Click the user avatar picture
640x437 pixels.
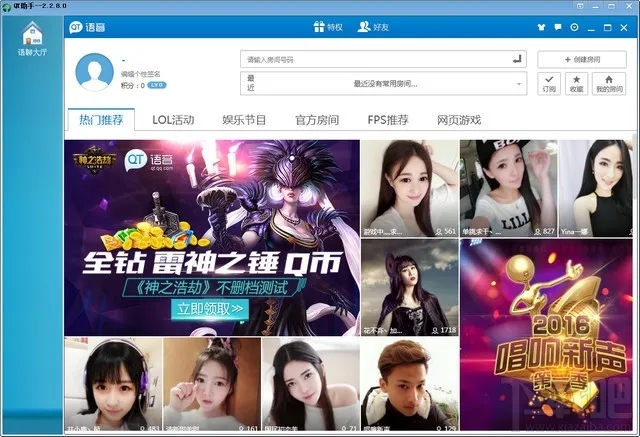95,72
